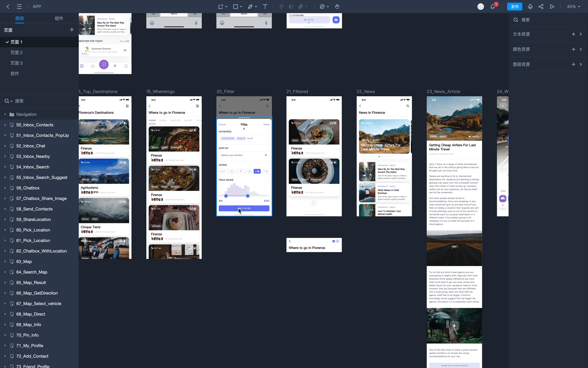Select 页面 1 in the pages list
The height and width of the screenshot is (368, 588).
(x=39, y=42)
